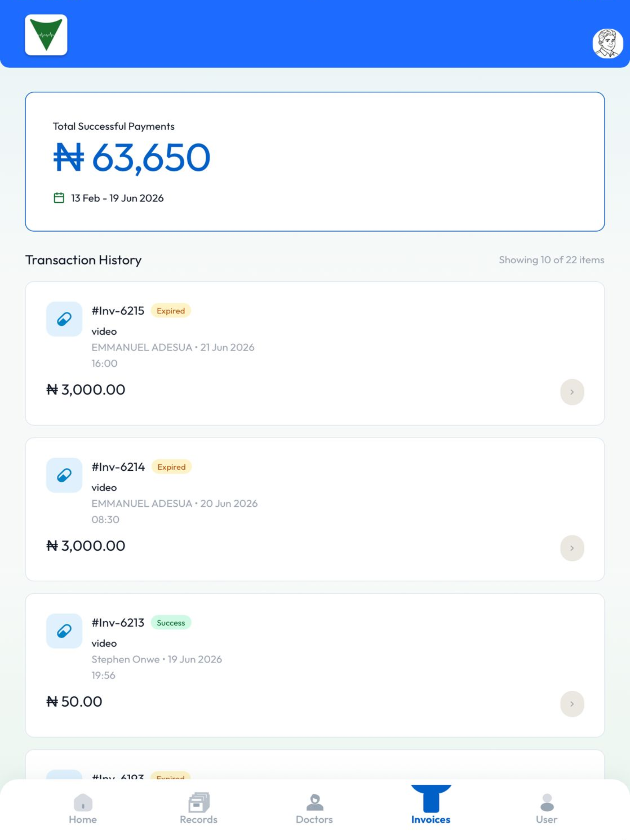The height and width of the screenshot is (840, 630).
Task: Expand invoice #Inv-6215 with its chevron arrow
Action: coord(572,392)
